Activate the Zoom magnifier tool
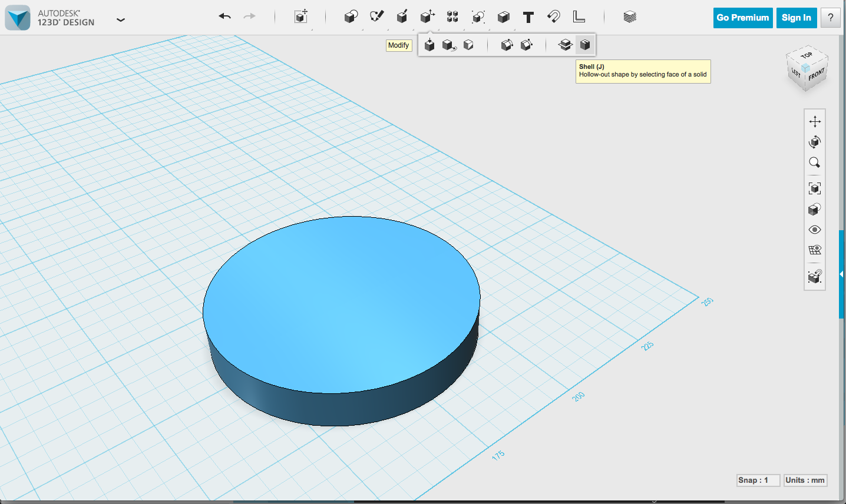Screen dimensions: 846x504 (x=815, y=163)
